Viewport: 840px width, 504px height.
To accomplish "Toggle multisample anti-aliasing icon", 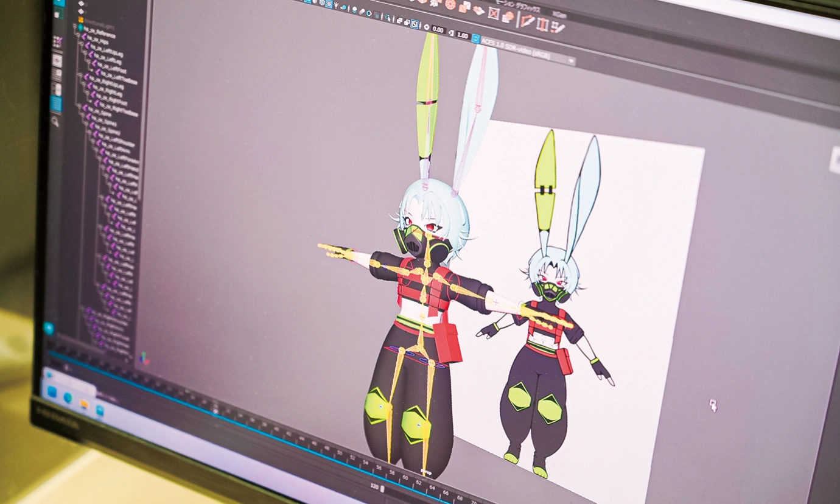I will click(369, 13).
